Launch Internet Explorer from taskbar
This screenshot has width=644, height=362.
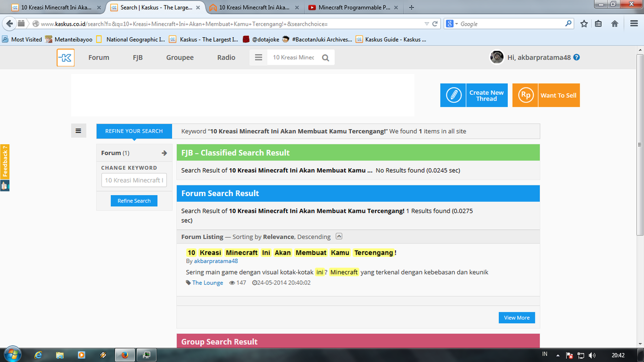(x=38, y=355)
